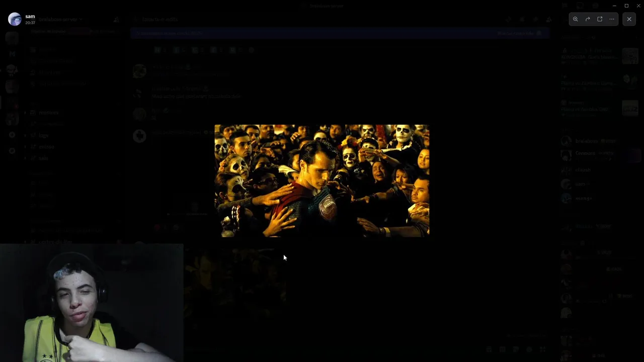Maximize the Discord window
This screenshot has width=644, height=362.
(626, 6)
